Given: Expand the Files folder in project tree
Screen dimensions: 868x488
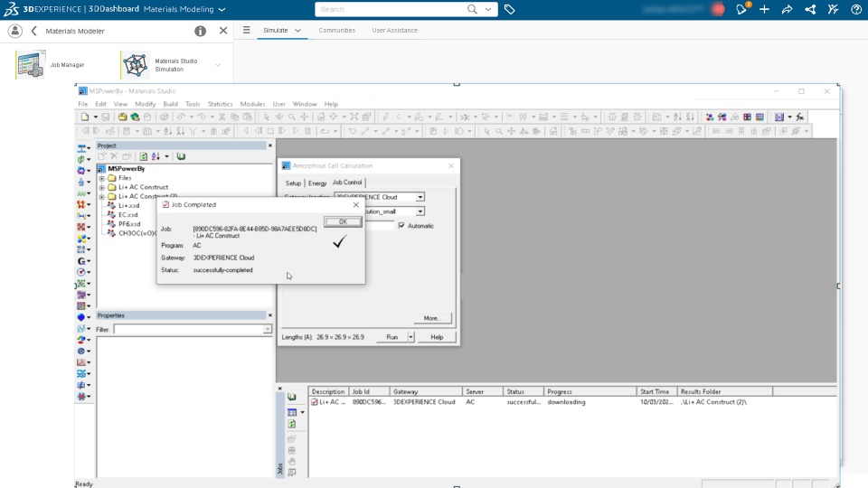Looking at the screenshot, I should coord(102,178).
